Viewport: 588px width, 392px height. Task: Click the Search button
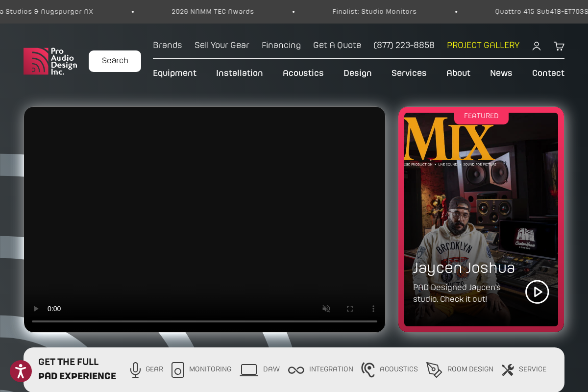pos(115,61)
